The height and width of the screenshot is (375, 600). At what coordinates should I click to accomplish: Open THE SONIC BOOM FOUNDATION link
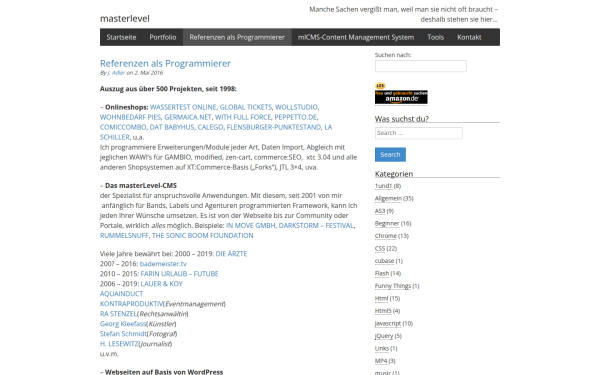(x=202, y=235)
